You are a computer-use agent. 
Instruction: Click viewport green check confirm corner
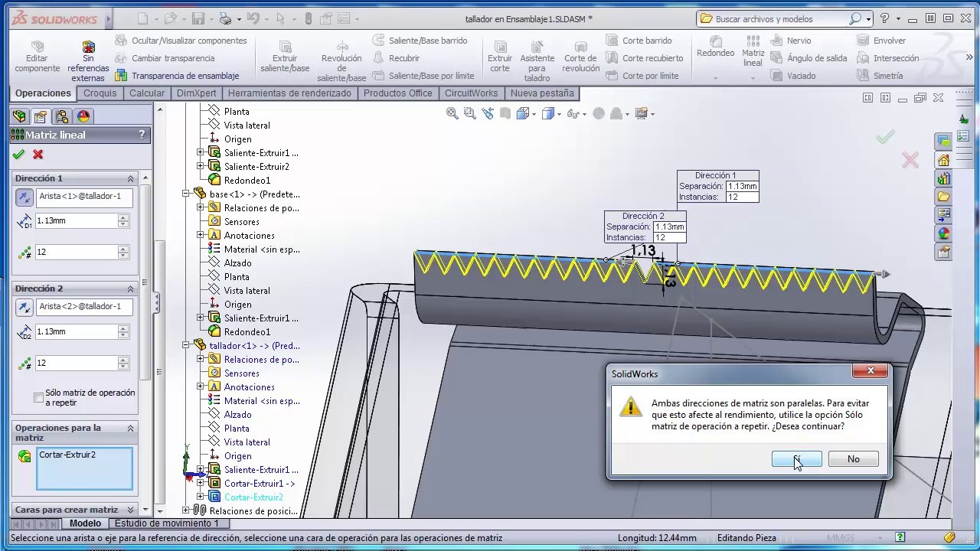tap(885, 138)
